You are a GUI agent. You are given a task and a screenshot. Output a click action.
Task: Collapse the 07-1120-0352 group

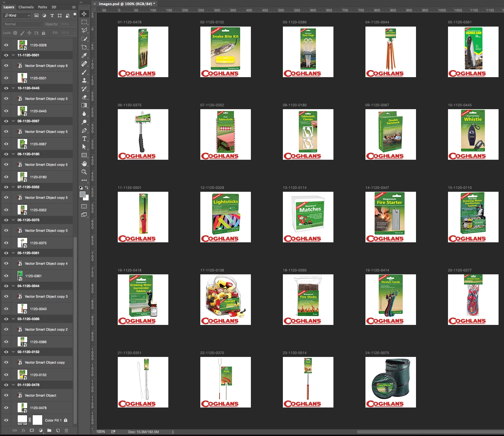[x=13, y=187]
